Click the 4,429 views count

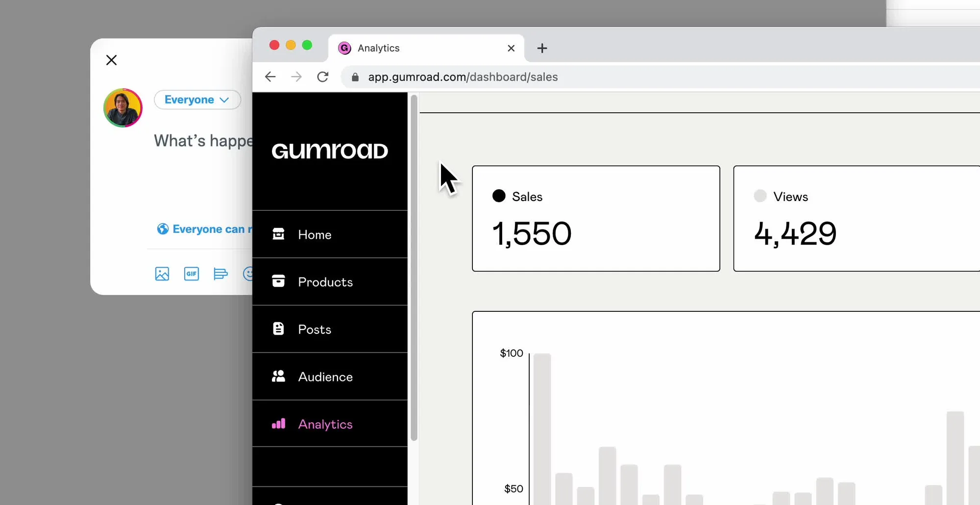(795, 233)
